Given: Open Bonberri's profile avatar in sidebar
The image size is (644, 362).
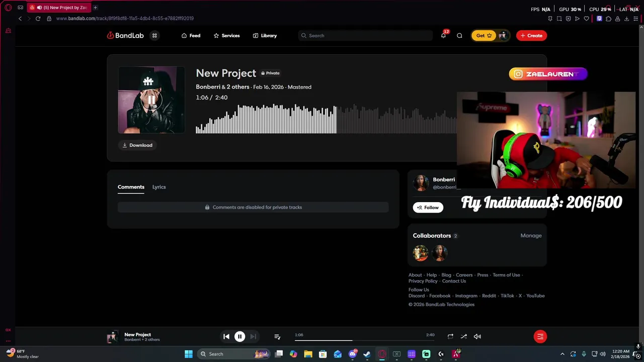Looking at the screenshot, I should coord(421,183).
